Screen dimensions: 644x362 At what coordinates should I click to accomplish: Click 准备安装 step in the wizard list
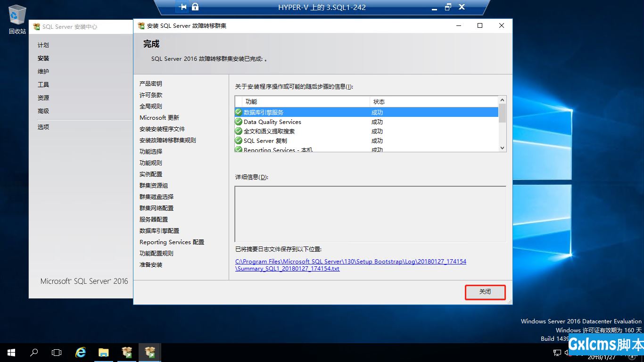point(151,265)
